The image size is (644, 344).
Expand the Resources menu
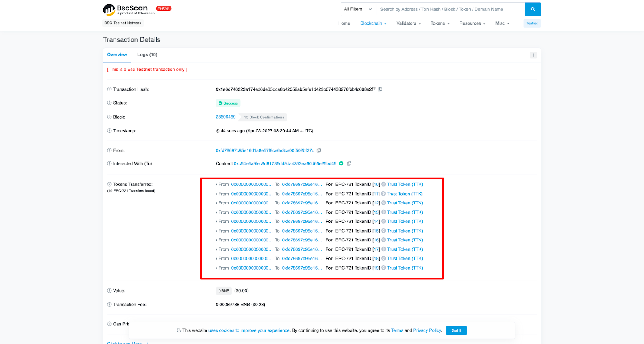tap(473, 23)
